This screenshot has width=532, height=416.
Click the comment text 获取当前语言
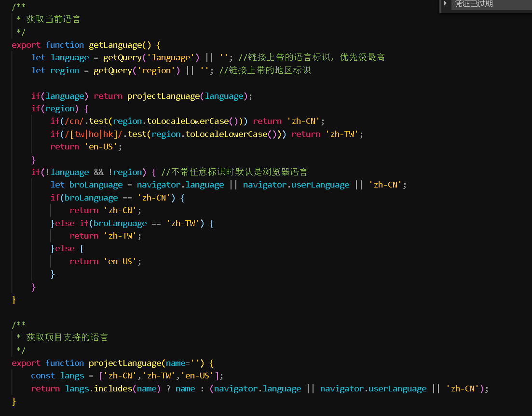(x=53, y=19)
